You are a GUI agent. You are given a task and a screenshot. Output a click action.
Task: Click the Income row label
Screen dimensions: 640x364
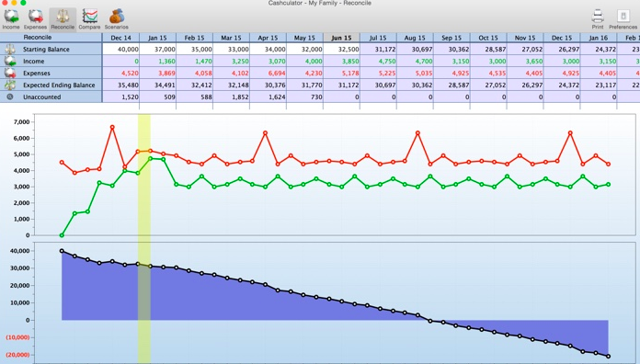click(x=33, y=62)
